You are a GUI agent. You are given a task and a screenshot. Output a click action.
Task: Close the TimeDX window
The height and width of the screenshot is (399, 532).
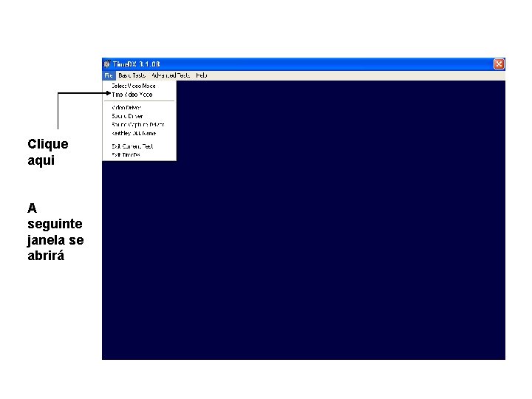[499, 64]
